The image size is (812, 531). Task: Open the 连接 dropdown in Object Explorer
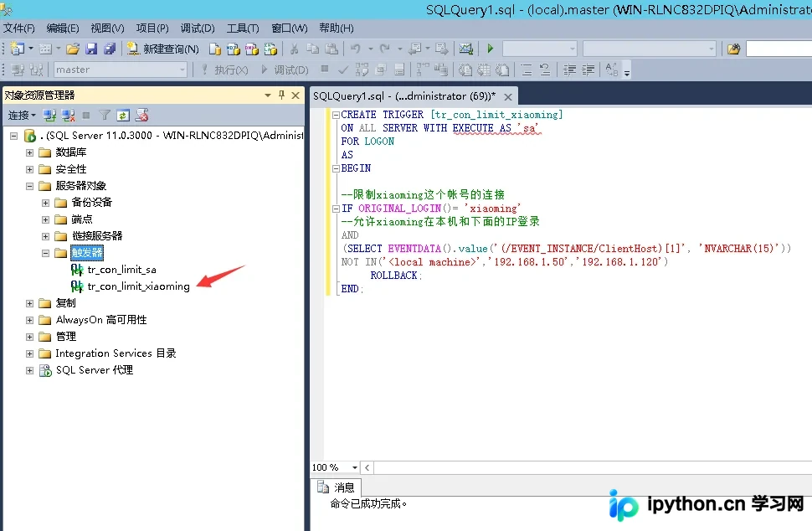tap(22, 115)
